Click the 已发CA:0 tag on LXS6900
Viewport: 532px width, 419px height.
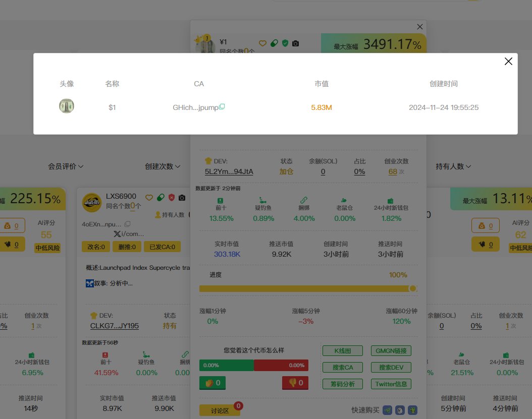point(162,247)
